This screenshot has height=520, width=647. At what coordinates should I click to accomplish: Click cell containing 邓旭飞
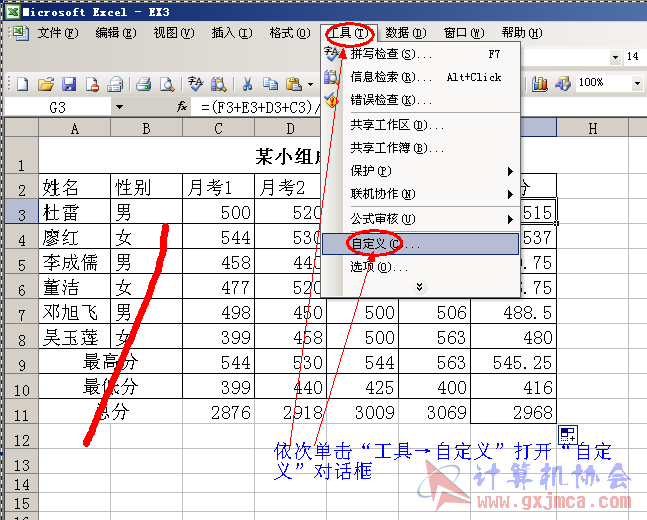75,312
